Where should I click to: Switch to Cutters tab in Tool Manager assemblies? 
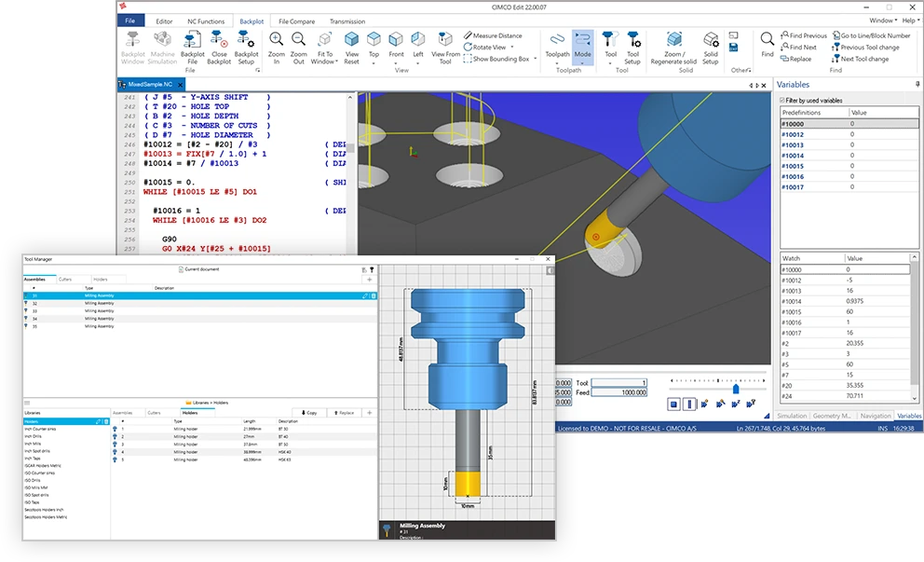tap(65, 280)
